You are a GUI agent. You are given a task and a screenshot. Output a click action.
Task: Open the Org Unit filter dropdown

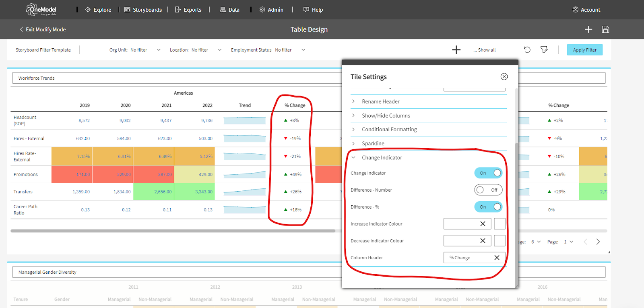tap(159, 50)
